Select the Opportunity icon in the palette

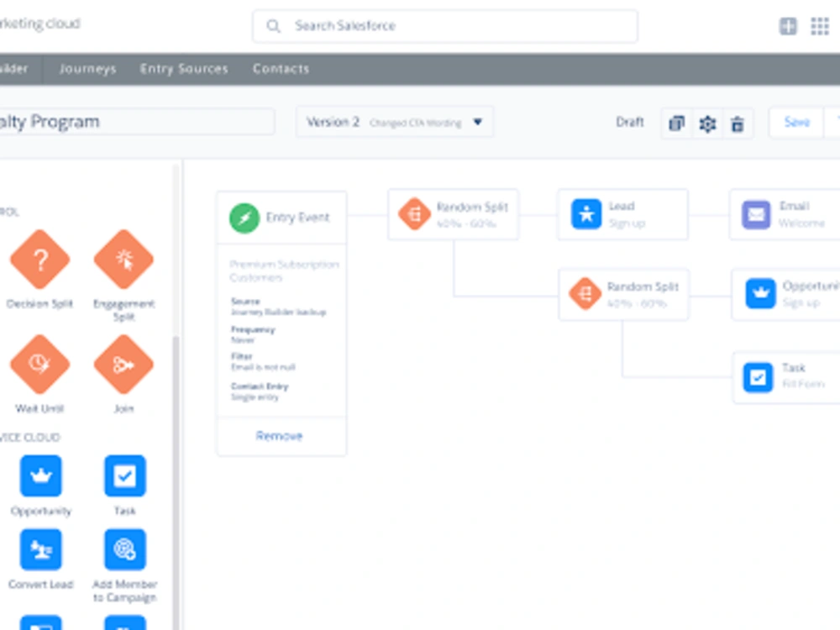pyautogui.click(x=40, y=475)
